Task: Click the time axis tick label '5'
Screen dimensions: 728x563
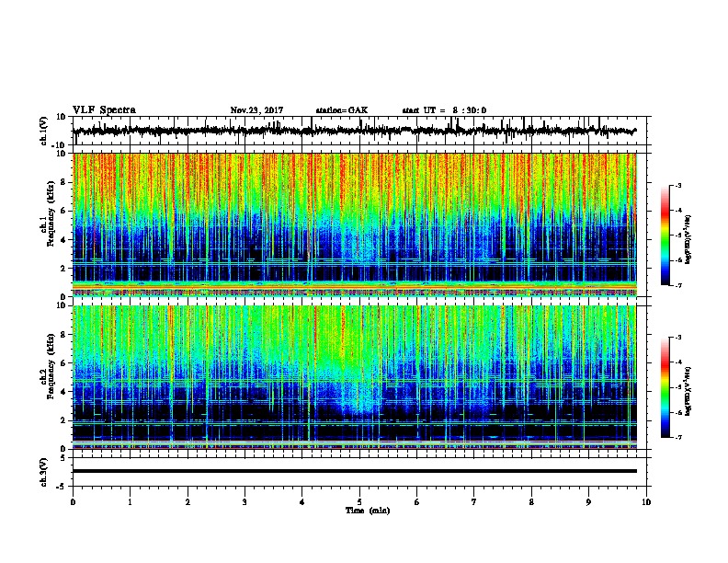Action: click(359, 502)
